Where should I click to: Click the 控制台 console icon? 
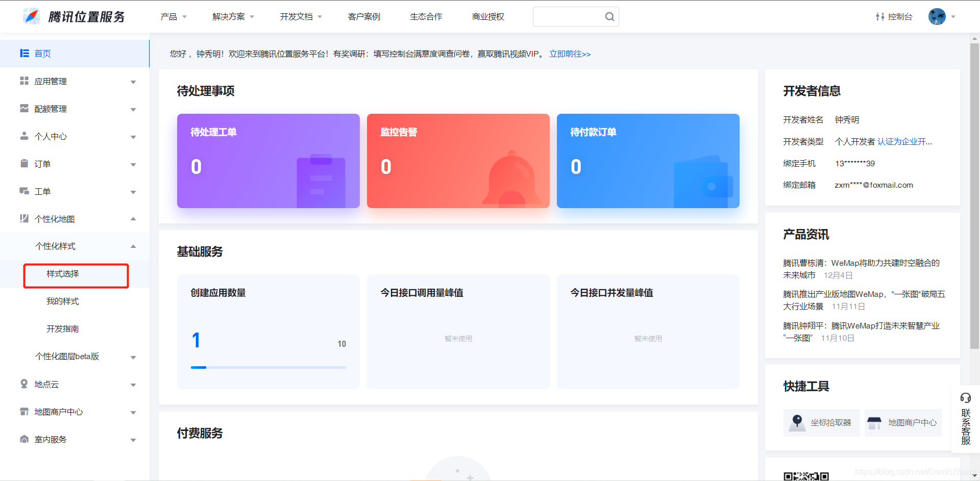tap(880, 17)
